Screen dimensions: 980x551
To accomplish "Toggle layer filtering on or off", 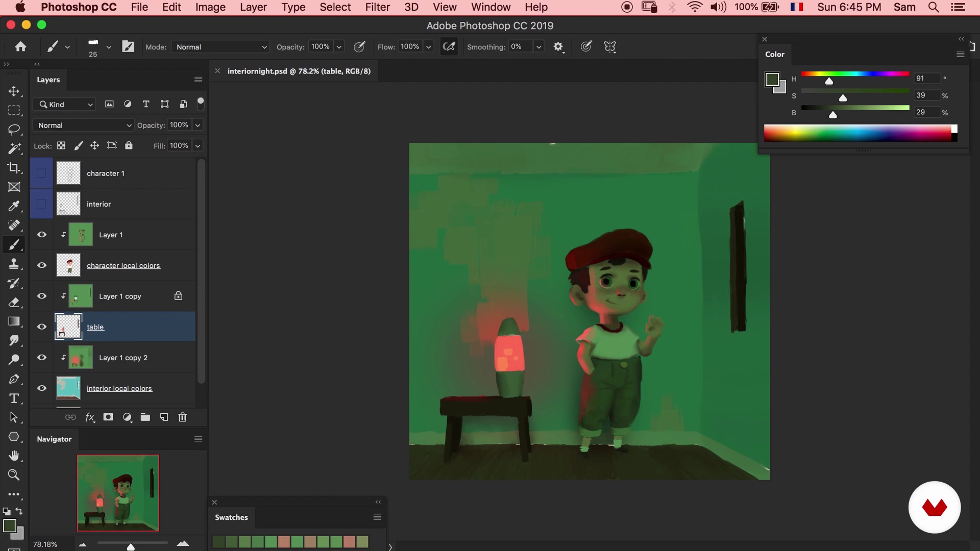I will 201,104.
